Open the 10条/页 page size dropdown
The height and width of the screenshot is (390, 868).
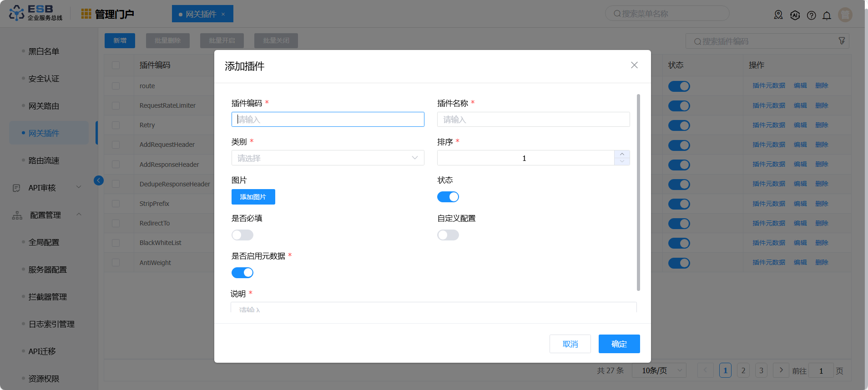click(x=658, y=370)
